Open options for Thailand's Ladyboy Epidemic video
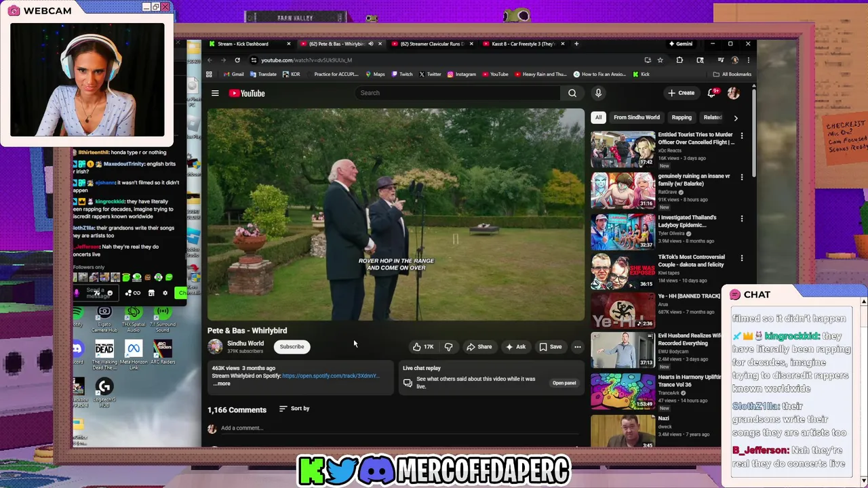Screen dimensions: 868x488 (742, 218)
